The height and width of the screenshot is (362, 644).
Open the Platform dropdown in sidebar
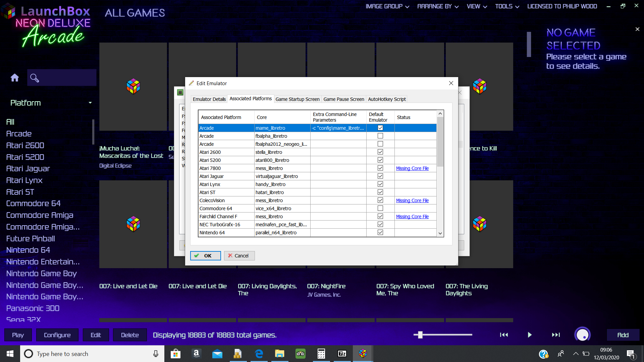[50, 103]
